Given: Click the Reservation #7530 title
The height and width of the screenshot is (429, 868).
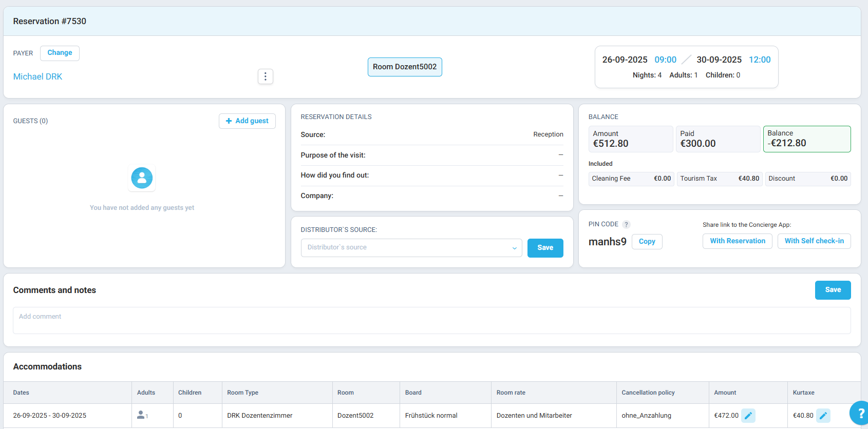Looking at the screenshot, I should tap(50, 21).
